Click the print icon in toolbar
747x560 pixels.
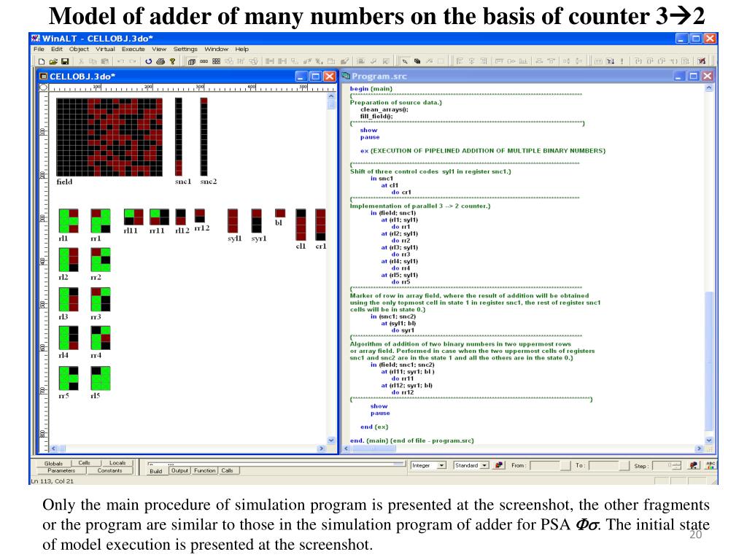pyautogui.click(x=160, y=61)
